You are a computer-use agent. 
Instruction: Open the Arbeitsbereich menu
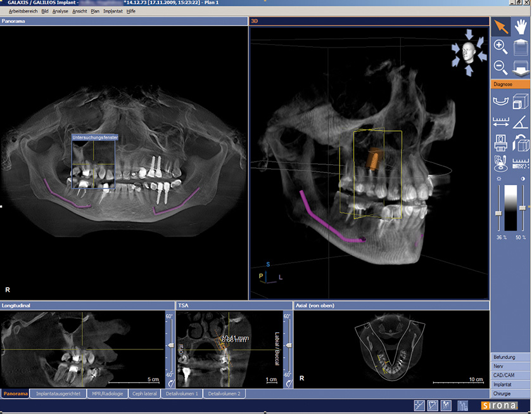tap(23, 11)
